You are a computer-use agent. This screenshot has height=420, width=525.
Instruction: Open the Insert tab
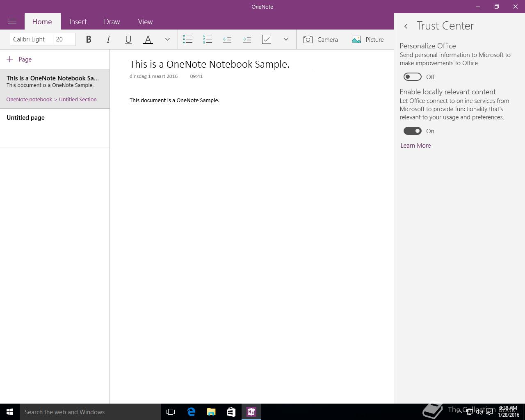pos(78,22)
